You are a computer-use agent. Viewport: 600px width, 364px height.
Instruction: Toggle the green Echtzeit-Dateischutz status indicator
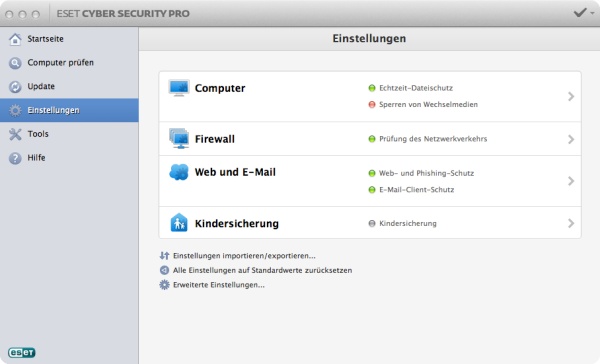[x=372, y=88]
